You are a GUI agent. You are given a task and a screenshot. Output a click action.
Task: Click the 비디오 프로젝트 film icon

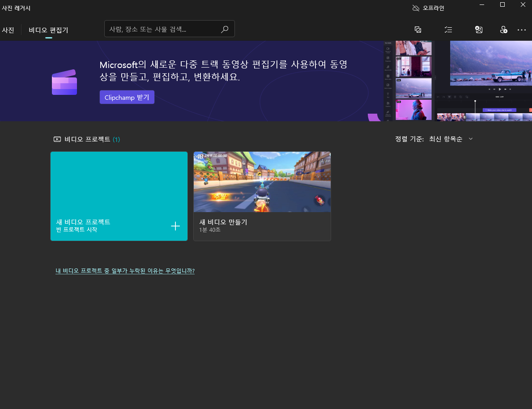(57, 139)
